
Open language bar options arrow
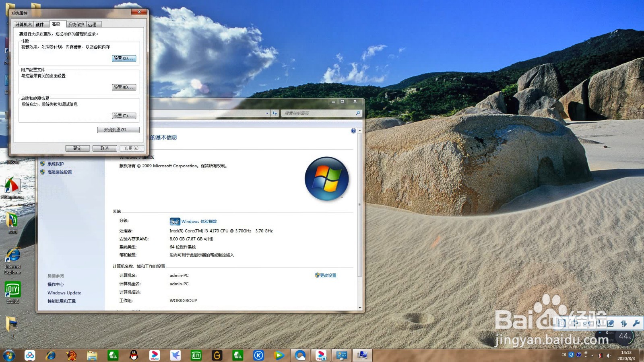tap(586, 356)
